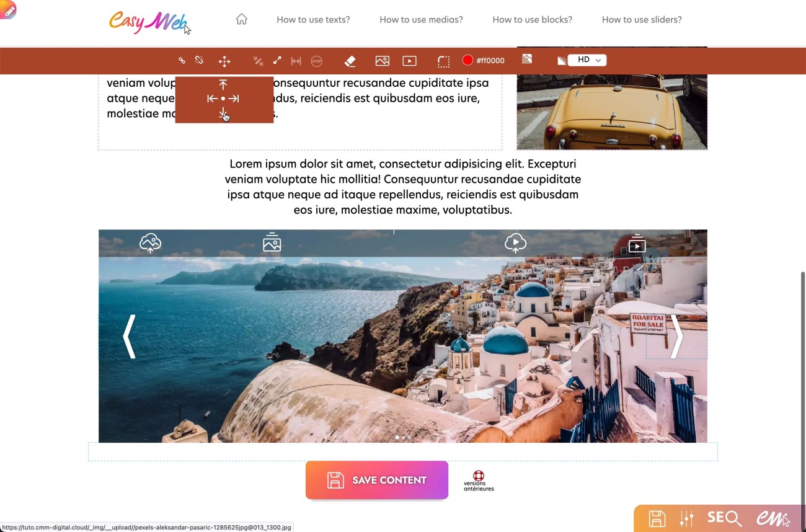Open 'versions antérieures' link

click(x=479, y=481)
